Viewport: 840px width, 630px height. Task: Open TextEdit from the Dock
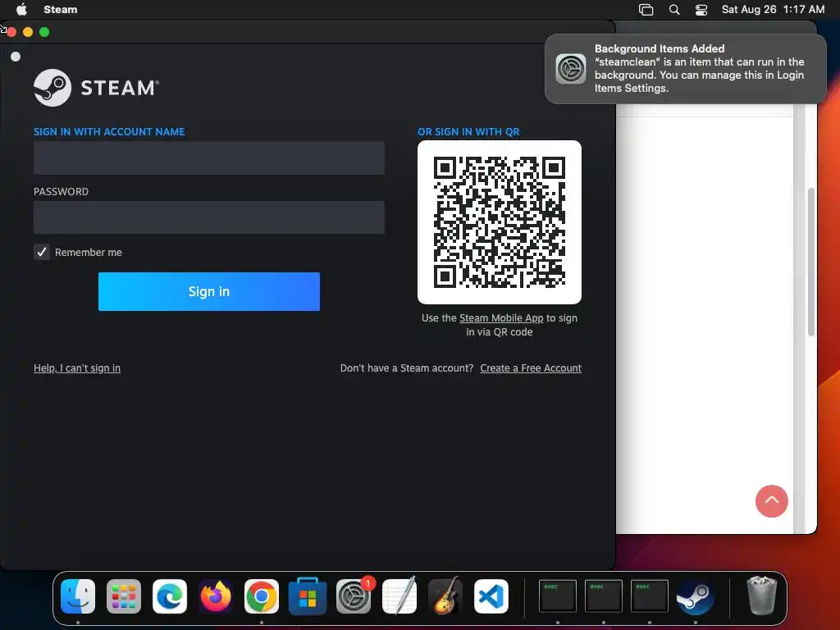[x=399, y=596]
